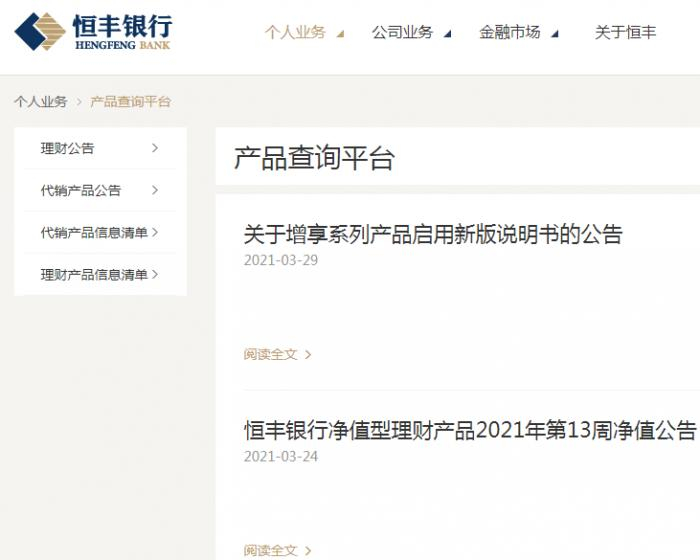Open the 关于增享系列产品启用新版说明书的公告 article title

tap(433, 234)
